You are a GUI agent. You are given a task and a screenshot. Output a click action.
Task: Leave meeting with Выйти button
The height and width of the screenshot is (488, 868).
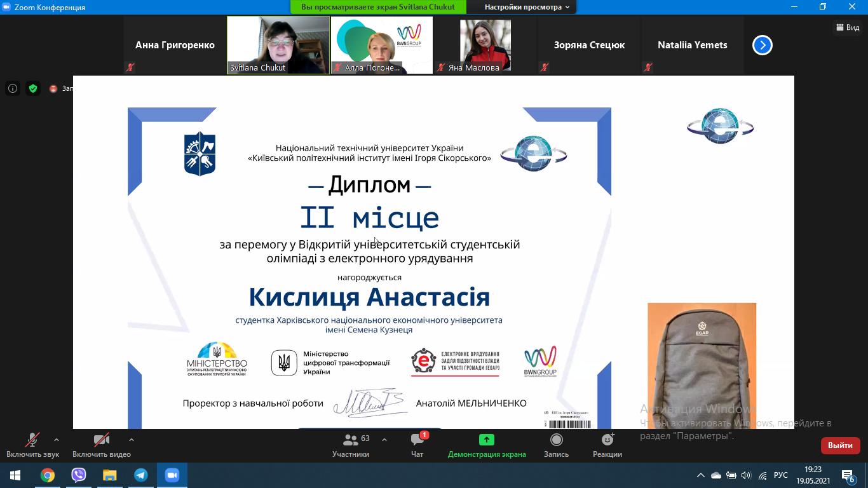(x=840, y=445)
